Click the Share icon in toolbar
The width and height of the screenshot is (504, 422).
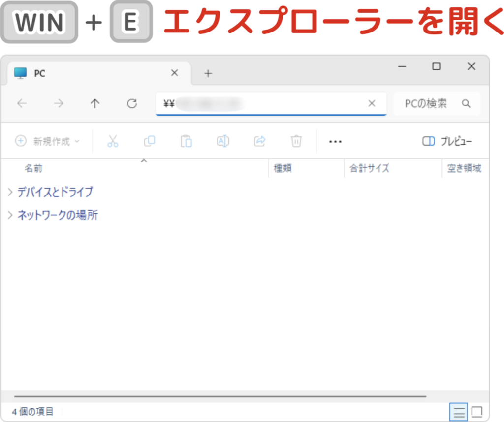tap(259, 141)
